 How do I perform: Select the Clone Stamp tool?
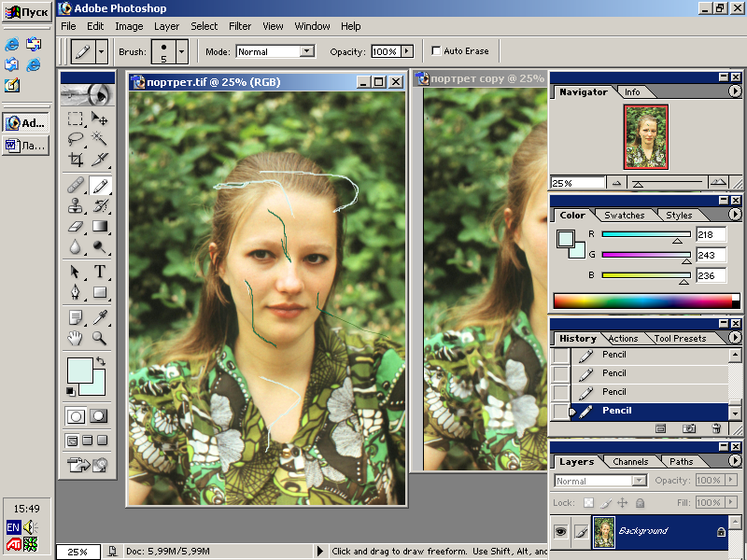point(76,205)
